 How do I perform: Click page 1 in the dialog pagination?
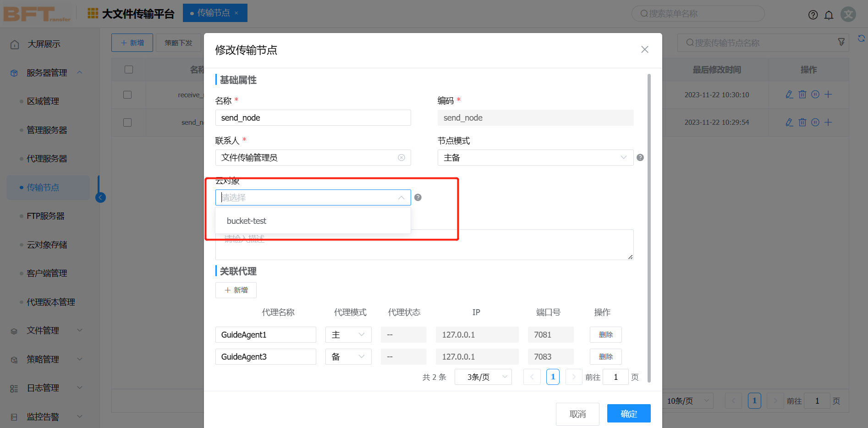(x=553, y=377)
